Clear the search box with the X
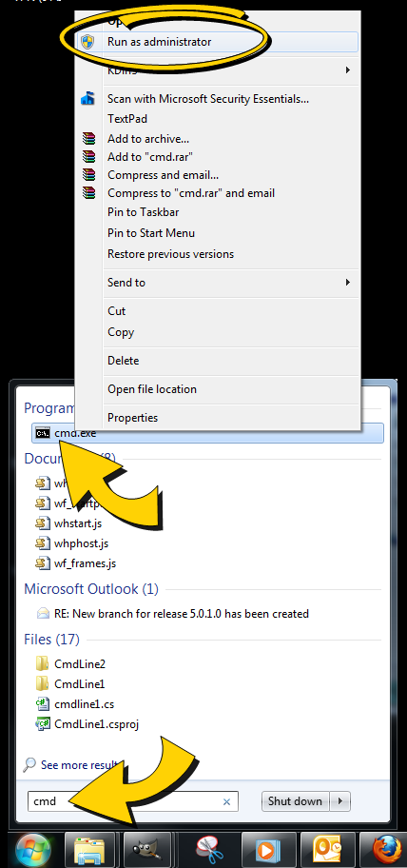The image size is (407, 868). point(226,801)
